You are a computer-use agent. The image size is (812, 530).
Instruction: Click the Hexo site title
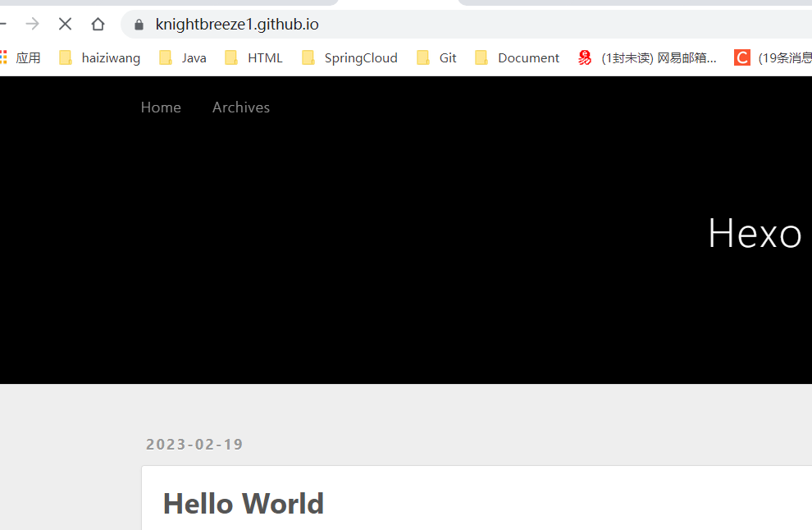[755, 233]
